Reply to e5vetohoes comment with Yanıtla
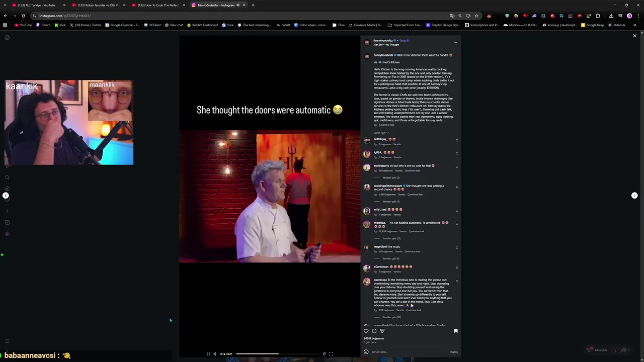Image resolution: width=644 pixels, height=362 pixels. click(397, 271)
